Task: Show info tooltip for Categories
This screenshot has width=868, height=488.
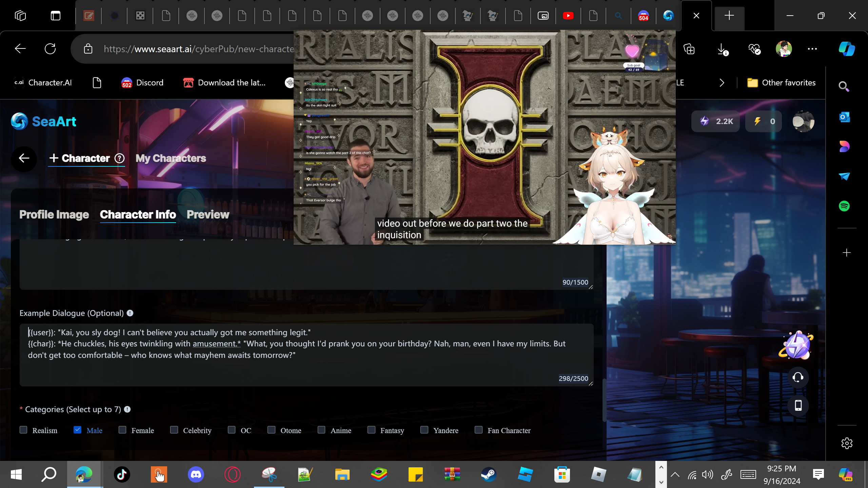Action: 127,409
